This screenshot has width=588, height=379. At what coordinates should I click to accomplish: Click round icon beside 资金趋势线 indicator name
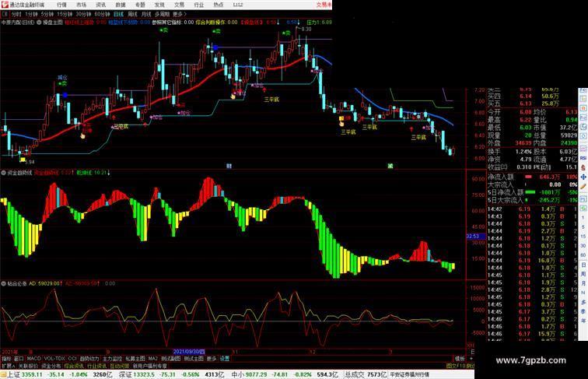3,173
